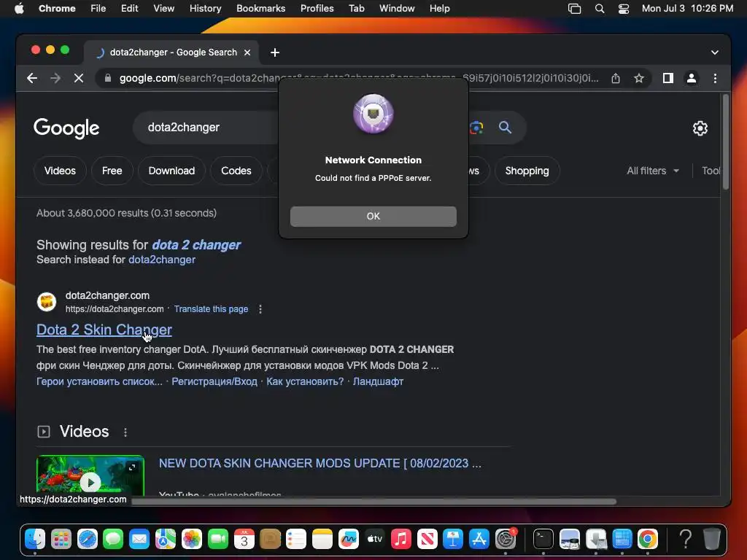Open the Apple menu
747x560 pixels.
(19, 9)
